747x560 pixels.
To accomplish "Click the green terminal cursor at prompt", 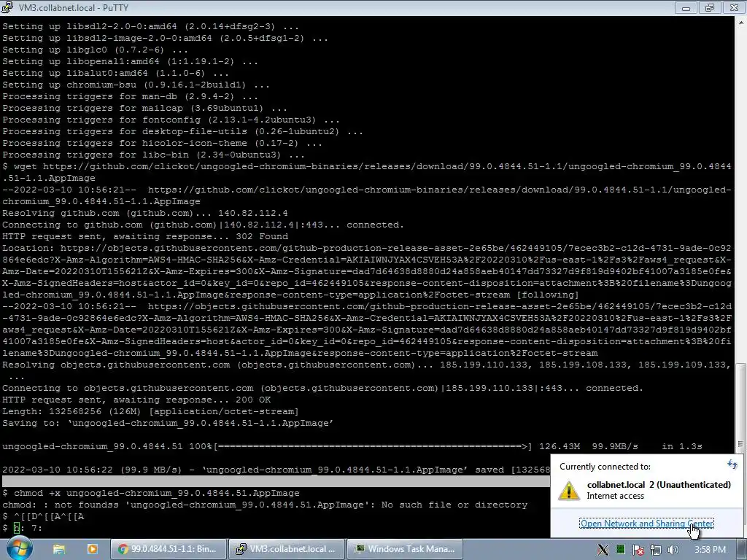I will (17, 528).
